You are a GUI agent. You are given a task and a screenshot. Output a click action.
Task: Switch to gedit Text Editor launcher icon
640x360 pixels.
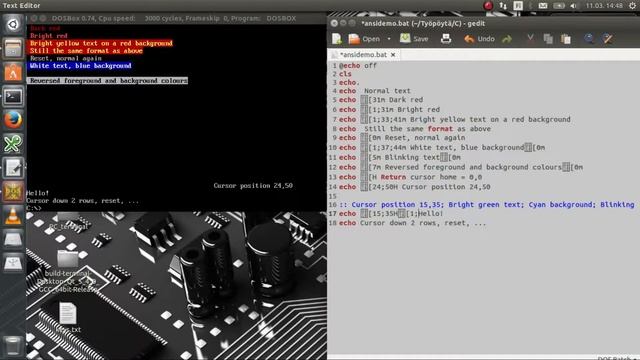pos(13,168)
